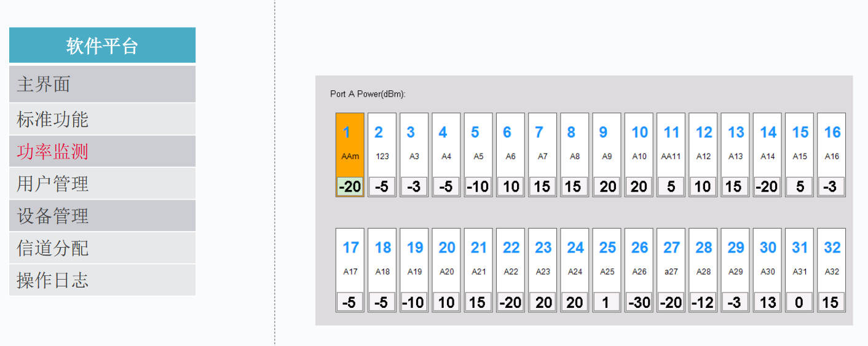
Task: Click power value 0 under port 31
Action: (799, 302)
